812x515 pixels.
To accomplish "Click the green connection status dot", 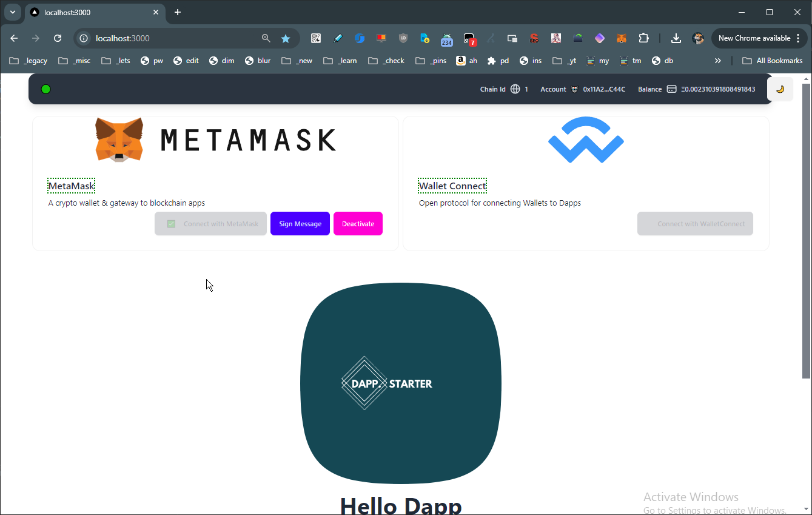I will (x=45, y=89).
